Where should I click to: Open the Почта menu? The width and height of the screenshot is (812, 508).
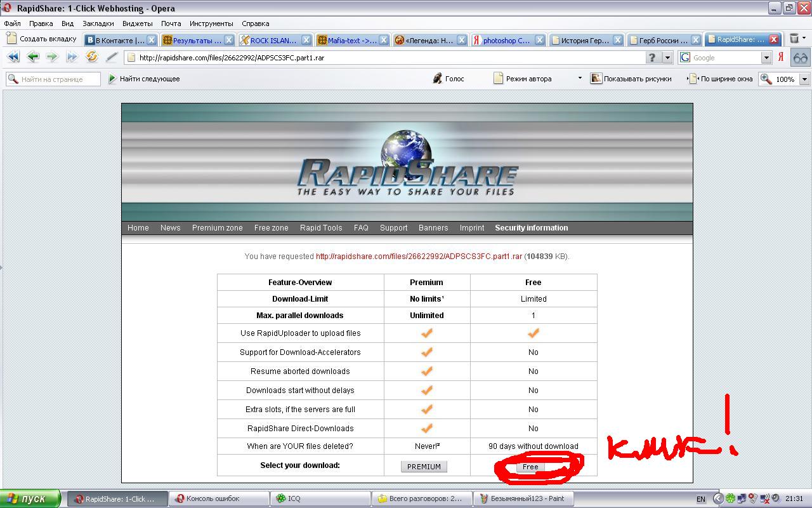point(171,23)
